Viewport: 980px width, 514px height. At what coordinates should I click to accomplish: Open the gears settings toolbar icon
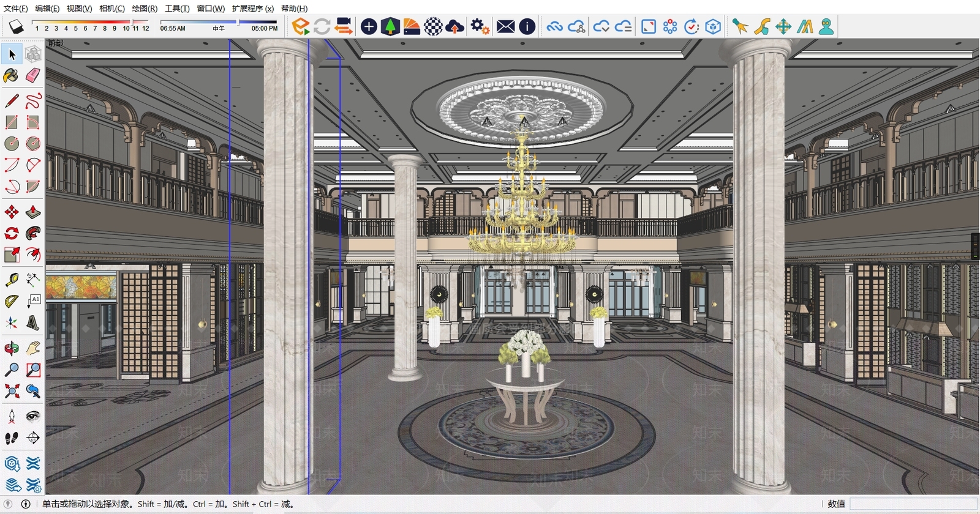tap(480, 26)
